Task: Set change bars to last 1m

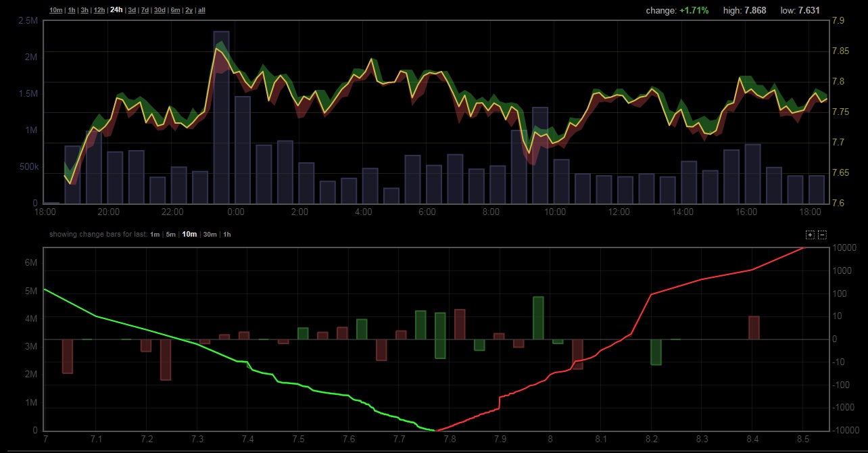Action: click(x=155, y=235)
